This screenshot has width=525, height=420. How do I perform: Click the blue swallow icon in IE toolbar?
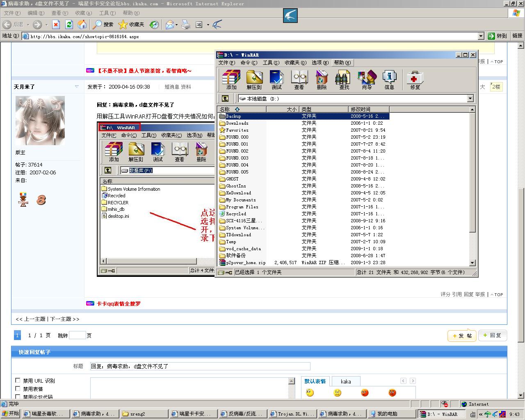point(217,25)
